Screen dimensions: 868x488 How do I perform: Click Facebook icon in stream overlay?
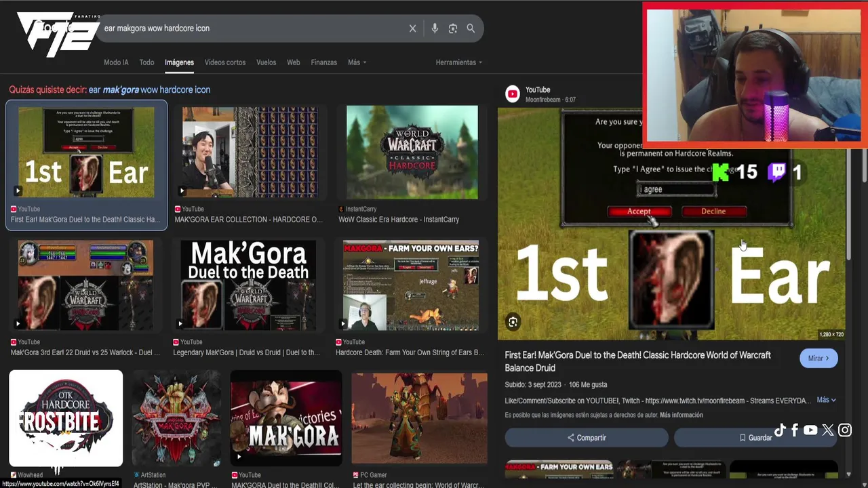[x=795, y=430]
